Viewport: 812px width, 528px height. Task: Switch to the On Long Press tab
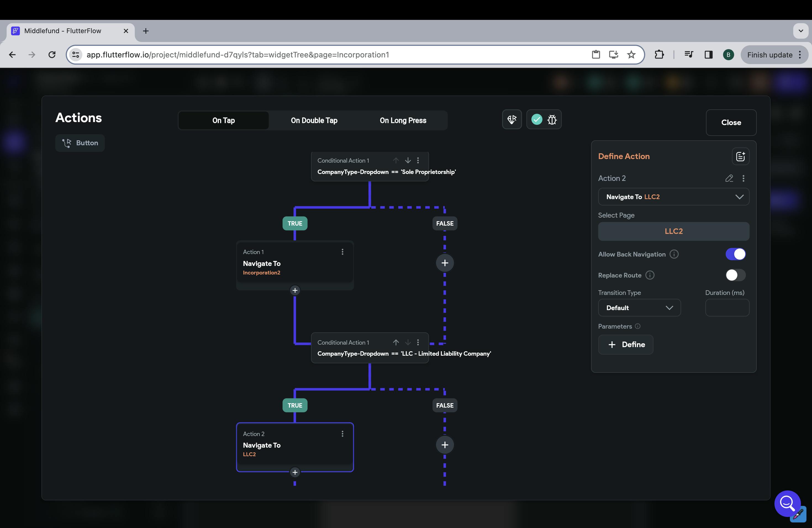403,120
